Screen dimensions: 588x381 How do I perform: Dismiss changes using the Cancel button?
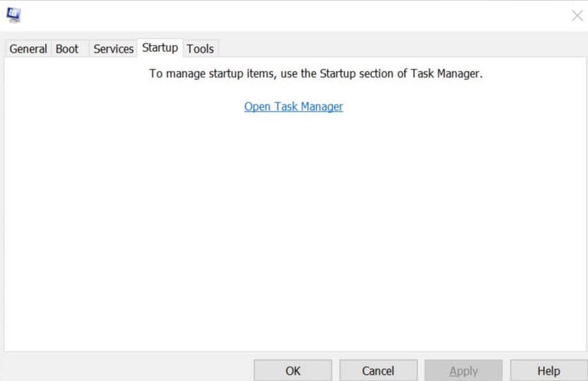click(378, 370)
